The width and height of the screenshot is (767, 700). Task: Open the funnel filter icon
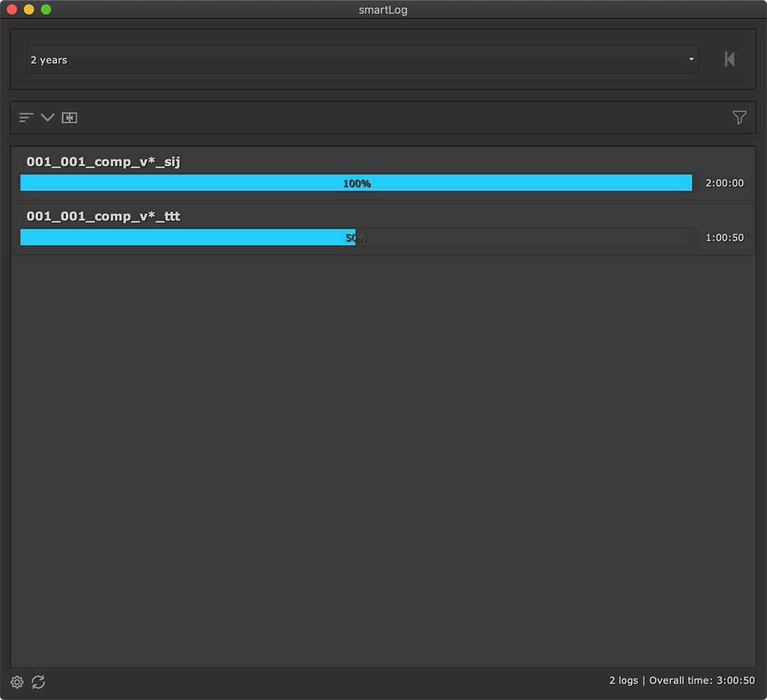[x=739, y=118]
